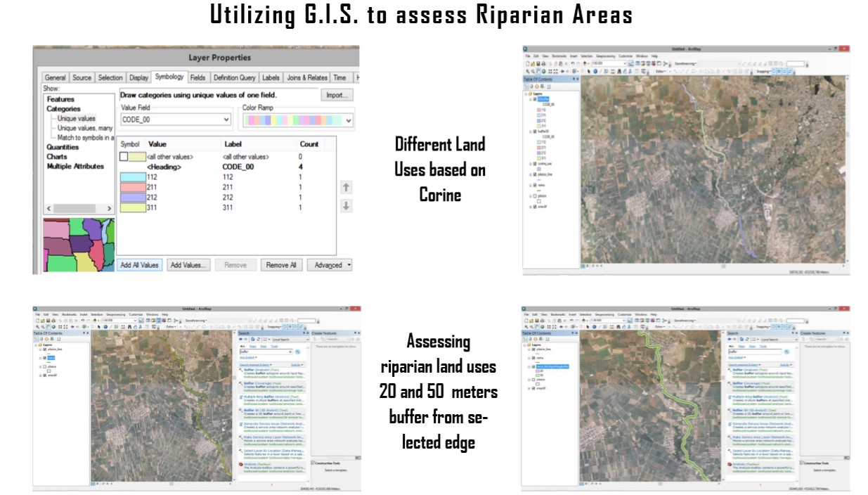Click Add Data icon in ArcMap with rema selected
Screen dimensions: 868x495
96,320
